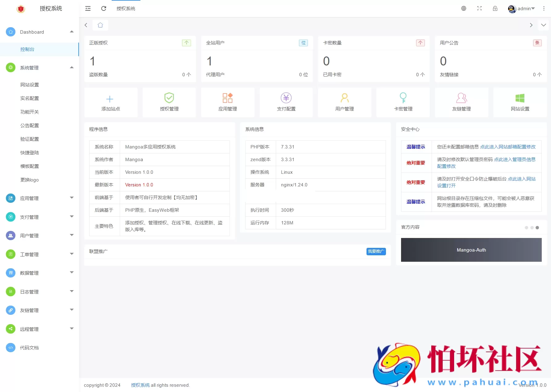The width and height of the screenshot is (551, 392).
Task: Click the lock screen icon
Action: click(495, 8)
